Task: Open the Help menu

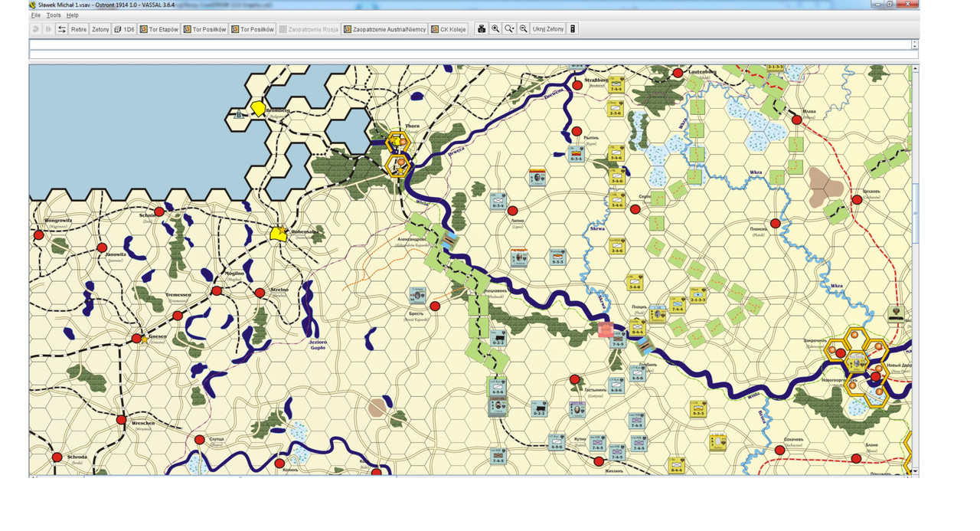Action: pos(73,15)
